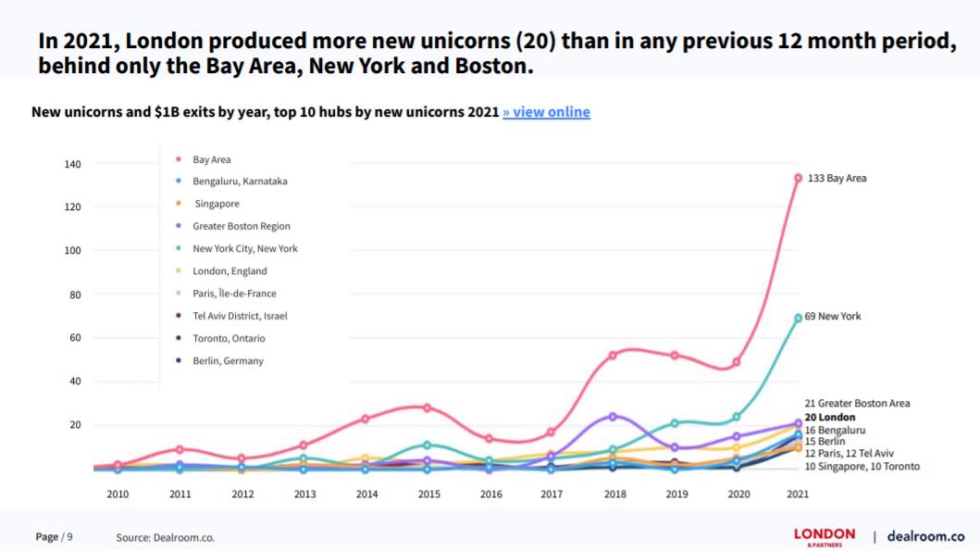The width and height of the screenshot is (980, 551).
Task: Click New York 2021 teal data point
Action: 798,318
